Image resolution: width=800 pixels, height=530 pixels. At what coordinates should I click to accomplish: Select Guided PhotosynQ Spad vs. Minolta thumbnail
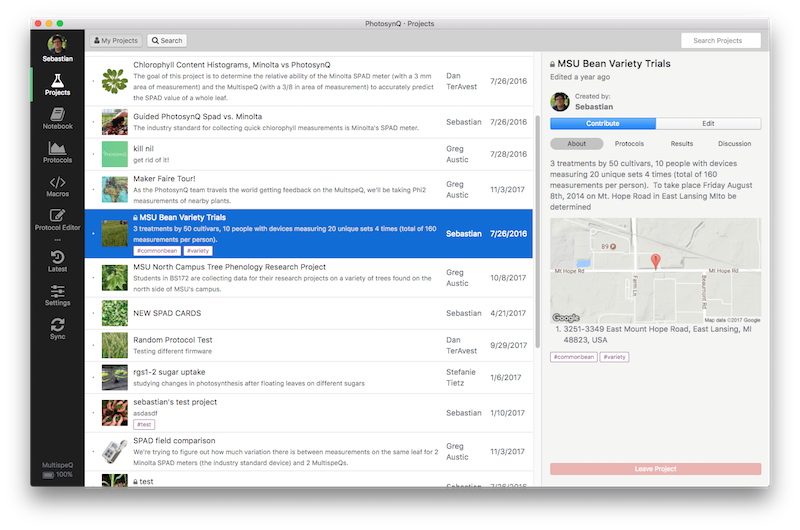pyautogui.click(x=114, y=122)
